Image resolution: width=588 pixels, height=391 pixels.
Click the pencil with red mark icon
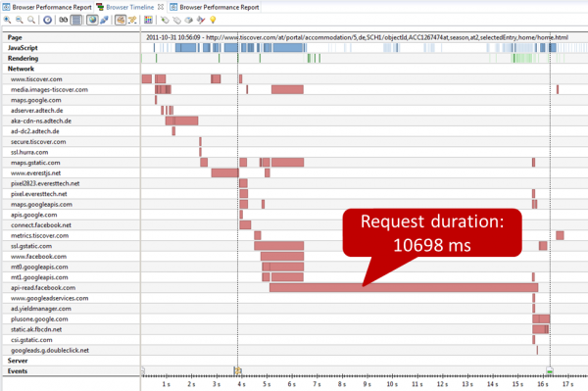201,20
